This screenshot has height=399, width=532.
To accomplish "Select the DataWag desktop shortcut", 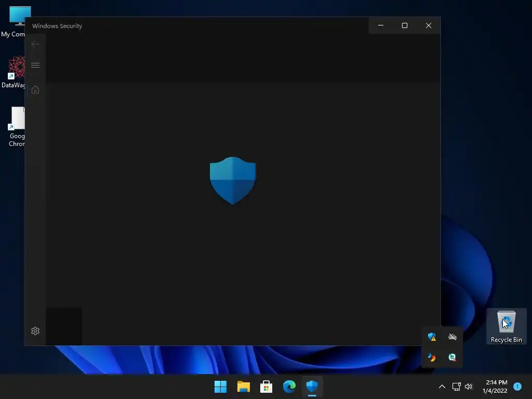I will tap(14, 72).
